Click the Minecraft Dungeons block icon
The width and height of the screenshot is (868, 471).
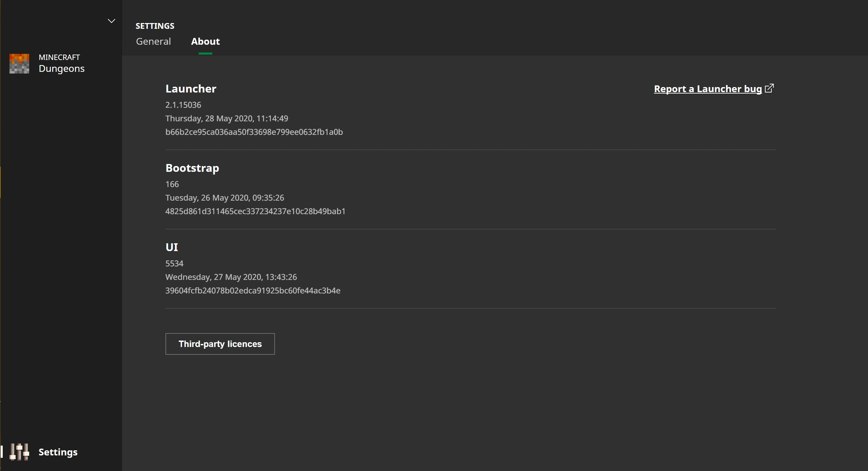(19, 63)
